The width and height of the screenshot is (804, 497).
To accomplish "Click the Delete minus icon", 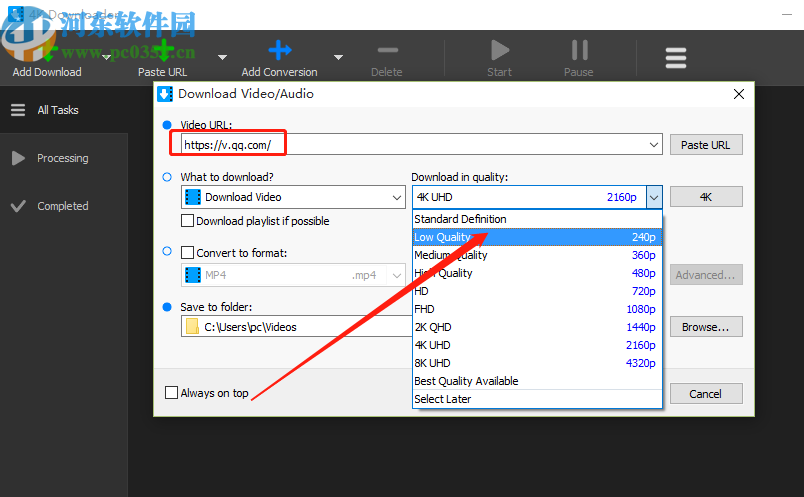I will point(387,50).
